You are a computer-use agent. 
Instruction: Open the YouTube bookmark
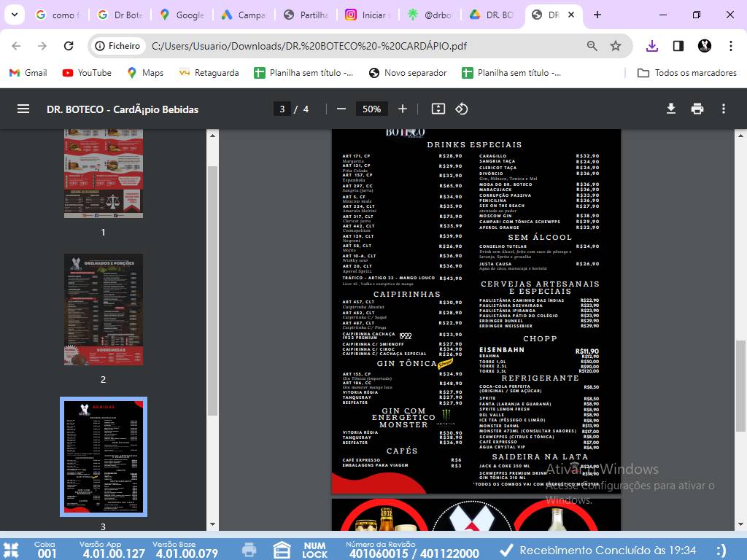(87, 72)
